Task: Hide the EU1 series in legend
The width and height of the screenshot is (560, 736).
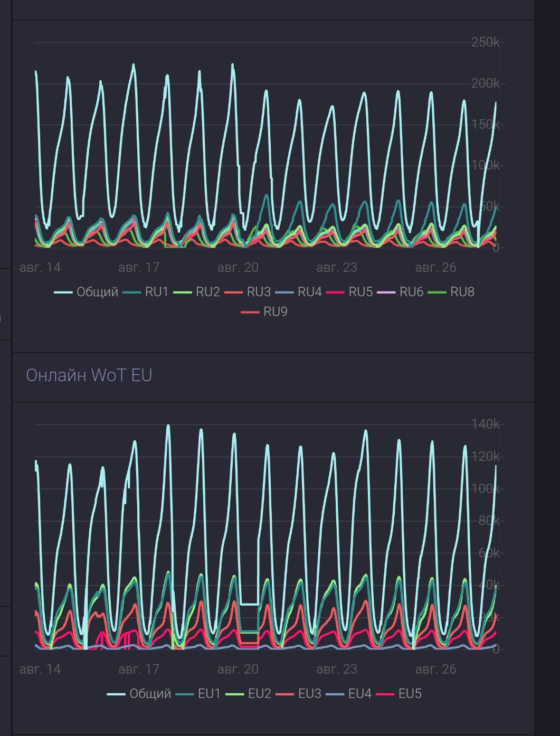Action: pos(198,694)
